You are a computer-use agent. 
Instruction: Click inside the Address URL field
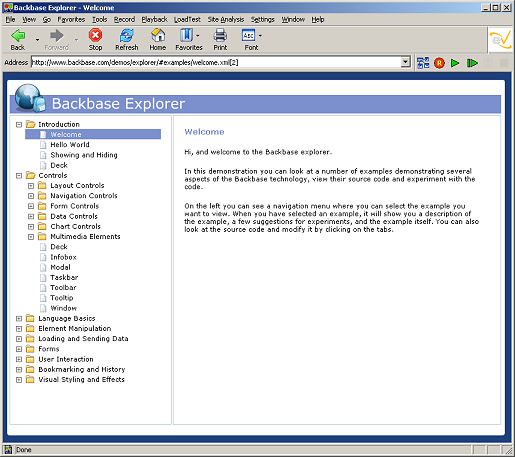[x=216, y=62]
